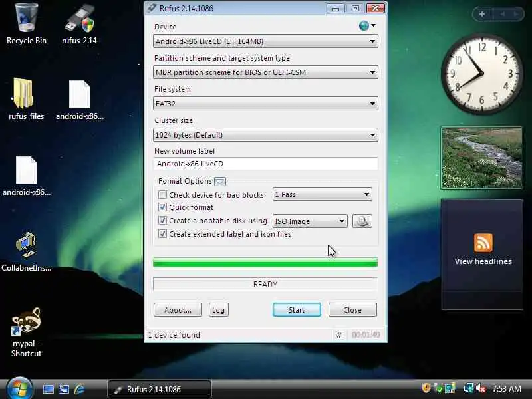
Task: Open Partition scheme and target system dropdown
Action: click(x=265, y=72)
